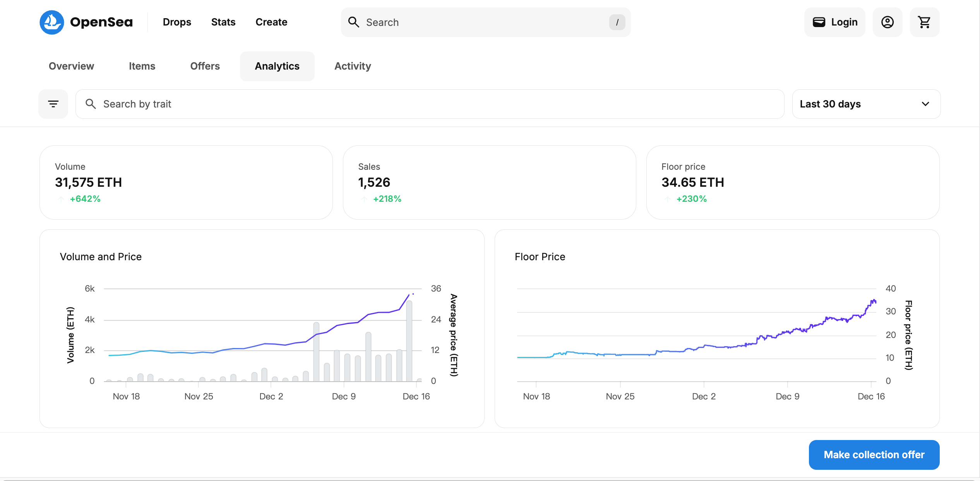
Task: Click the OpenSea ship logo icon
Action: pos(52,22)
